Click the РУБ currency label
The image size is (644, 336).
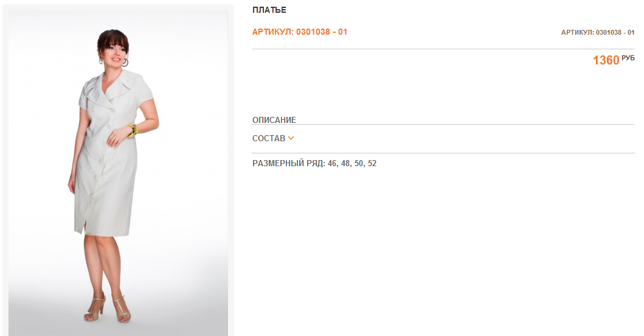pos(628,58)
